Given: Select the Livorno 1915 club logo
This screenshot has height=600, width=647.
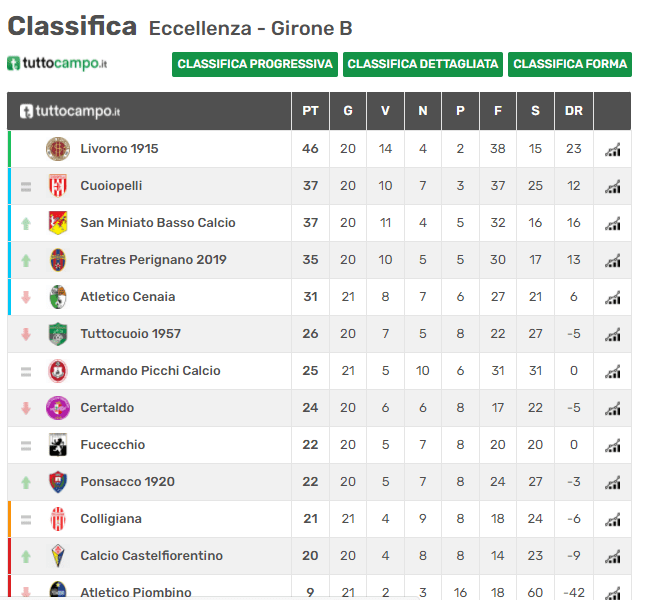Looking at the screenshot, I should (x=58, y=149).
